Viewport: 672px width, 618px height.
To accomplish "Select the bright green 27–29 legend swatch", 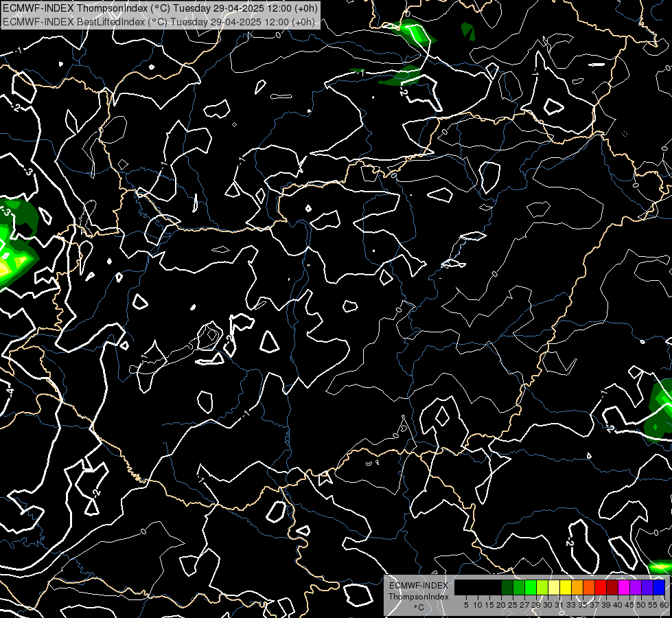I will pyautogui.click(x=531, y=587).
